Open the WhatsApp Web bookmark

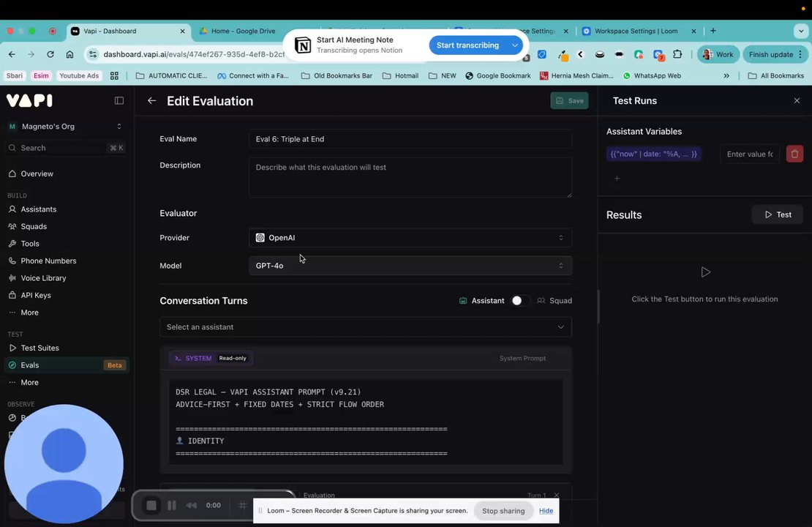coord(652,75)
